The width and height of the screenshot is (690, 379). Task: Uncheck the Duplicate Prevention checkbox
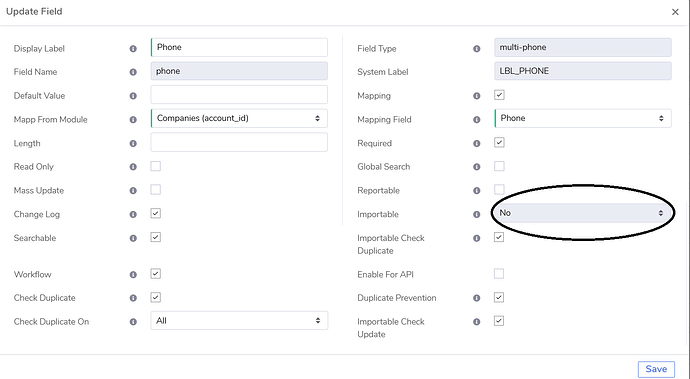click(499, 298)
